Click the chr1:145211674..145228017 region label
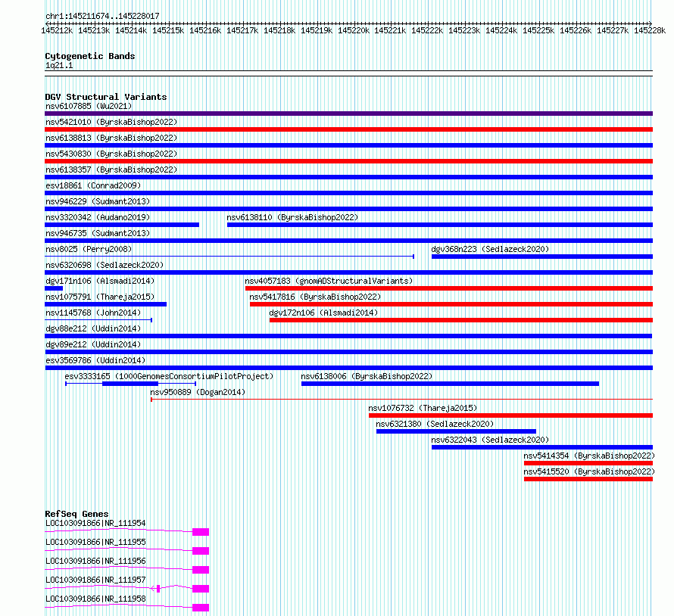 pyautogui.click(x=102, y=16)
